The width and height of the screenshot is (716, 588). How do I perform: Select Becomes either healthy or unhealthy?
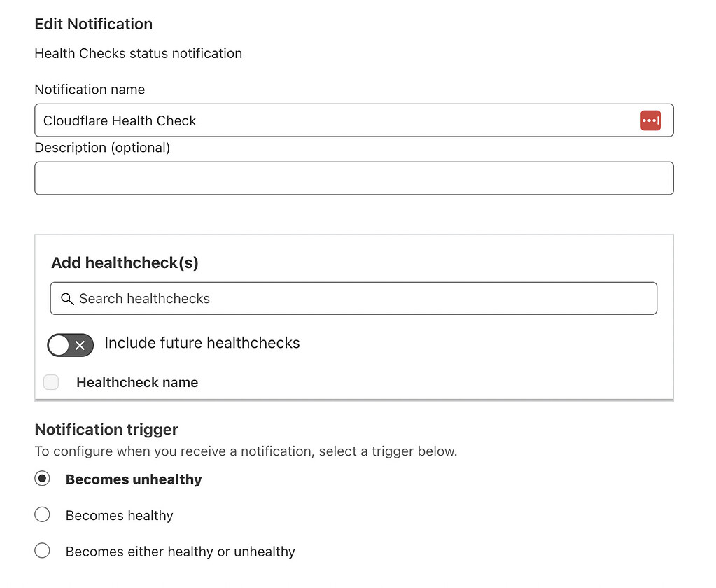[x=42, y=550]
